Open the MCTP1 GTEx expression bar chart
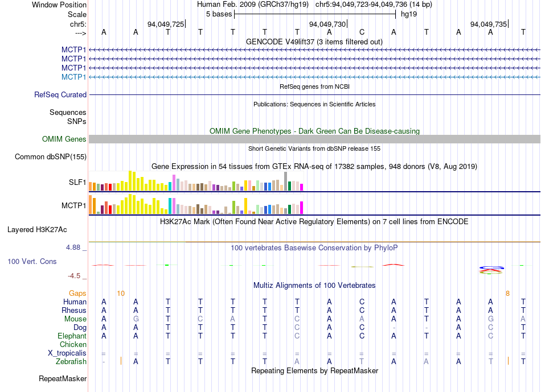The width and height of the screenshot is (541, 392). coord(196,204)
